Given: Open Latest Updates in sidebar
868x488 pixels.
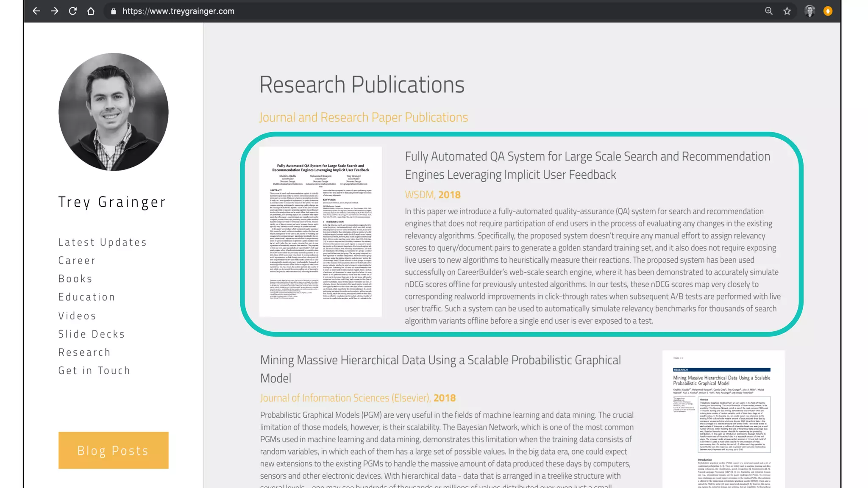Looking at the screenshot, I should pos(103,242).
